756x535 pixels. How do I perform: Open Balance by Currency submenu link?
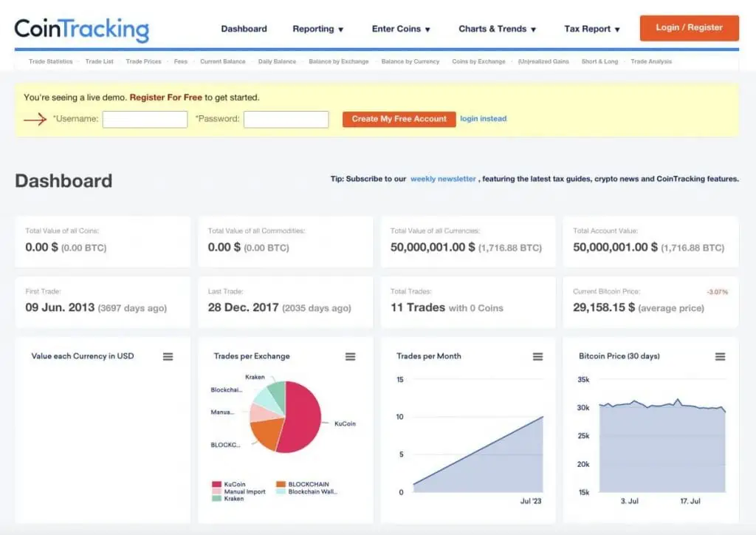pyautogui.click(x=410, y=61)
